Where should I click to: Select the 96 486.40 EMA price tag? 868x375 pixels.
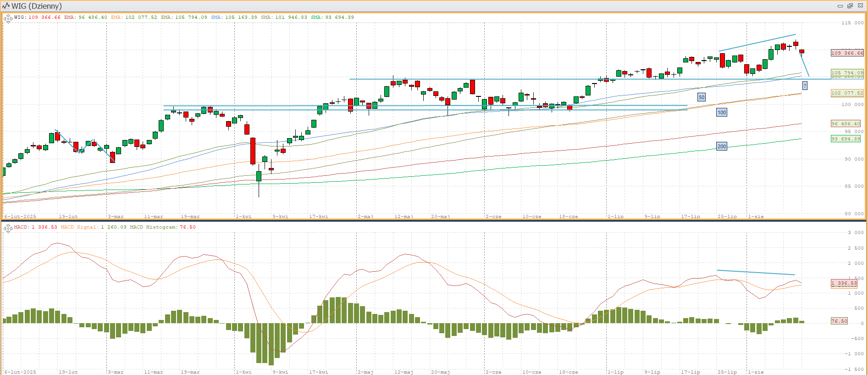click(846, 123)
